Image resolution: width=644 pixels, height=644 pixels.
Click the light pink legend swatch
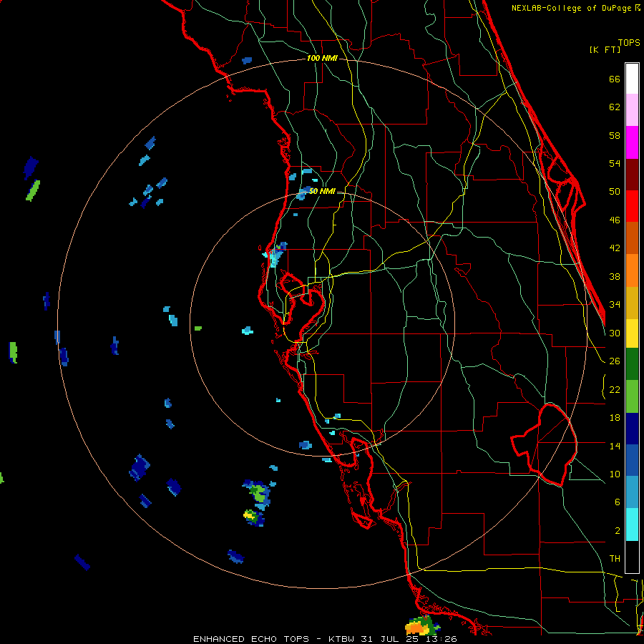(632, 109)
